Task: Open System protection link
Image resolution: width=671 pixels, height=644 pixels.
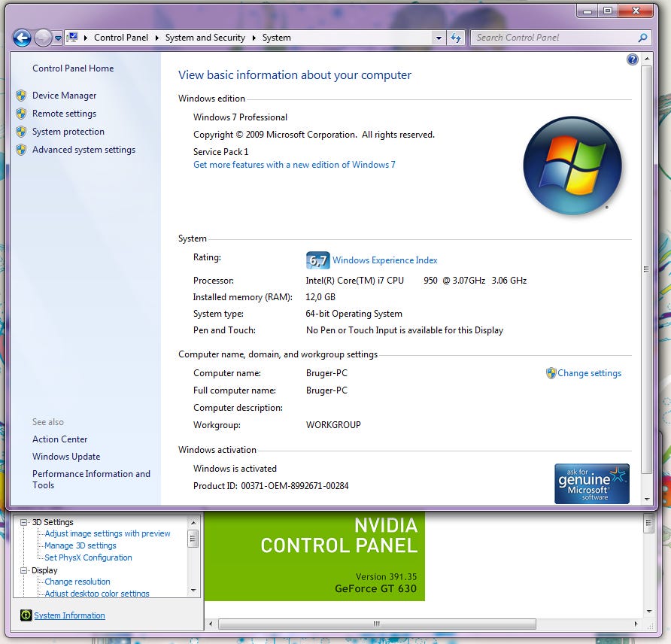Action: tap(68, 132)
